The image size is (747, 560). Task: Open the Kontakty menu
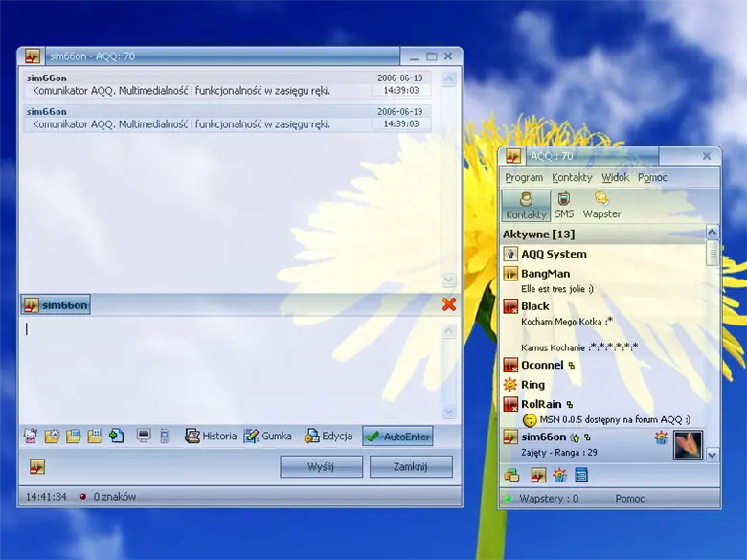[572, 178]
